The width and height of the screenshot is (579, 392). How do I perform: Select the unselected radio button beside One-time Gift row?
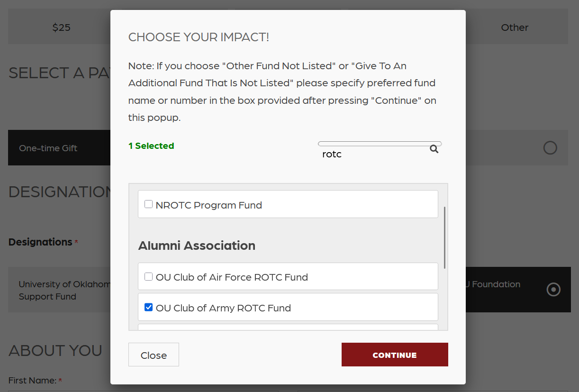[550, 148]
